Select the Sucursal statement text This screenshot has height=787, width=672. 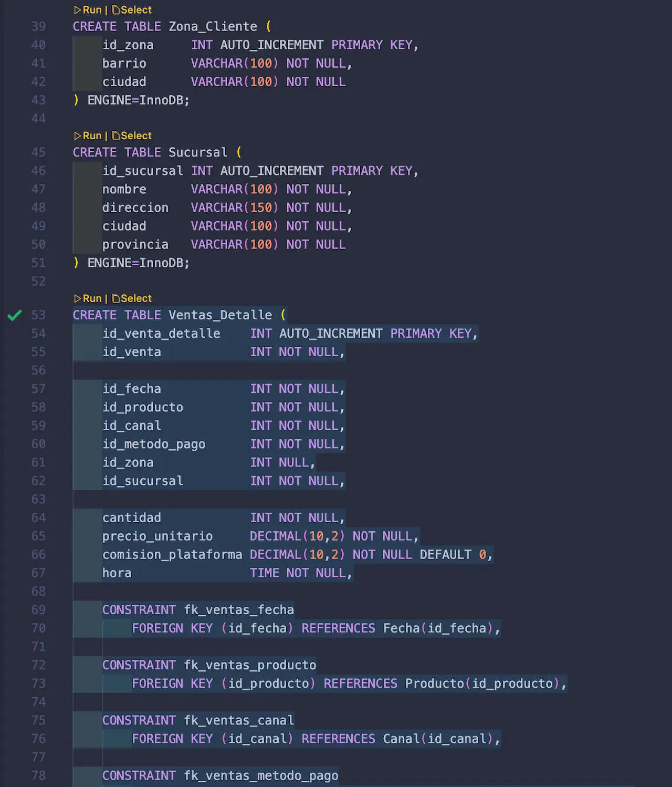coord(135,136)
